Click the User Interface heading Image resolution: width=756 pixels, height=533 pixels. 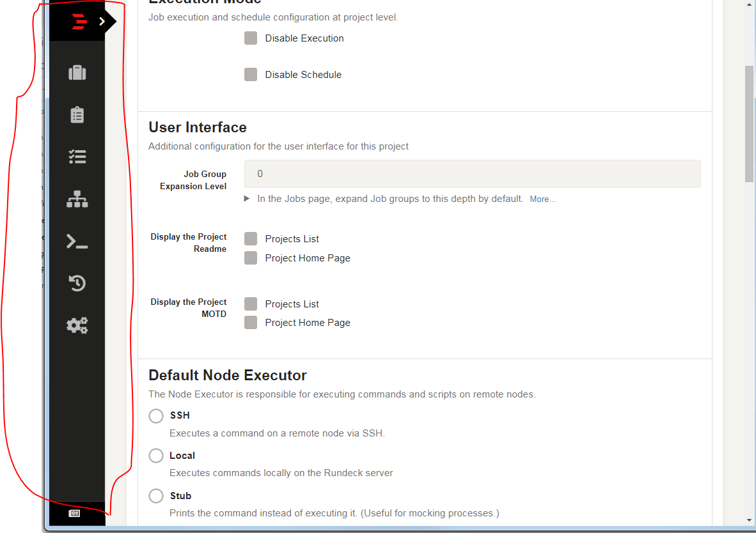click(198, 127)
